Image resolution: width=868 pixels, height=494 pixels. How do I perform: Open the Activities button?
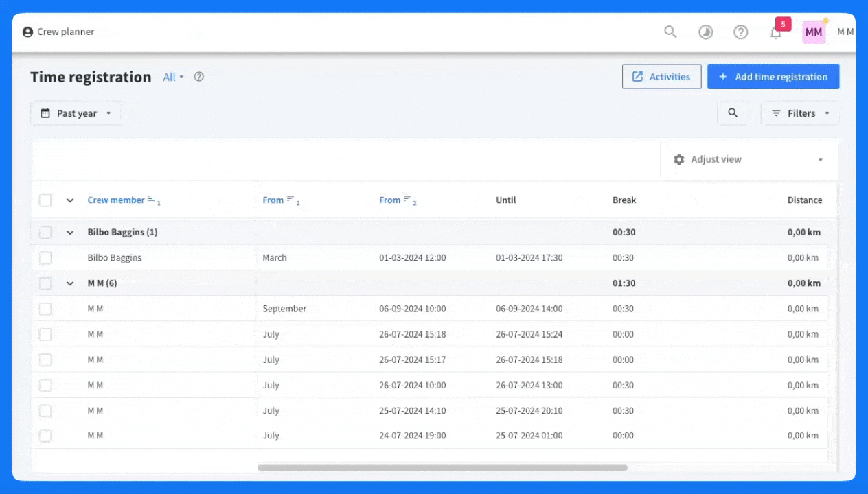click(x=661, y=77)
